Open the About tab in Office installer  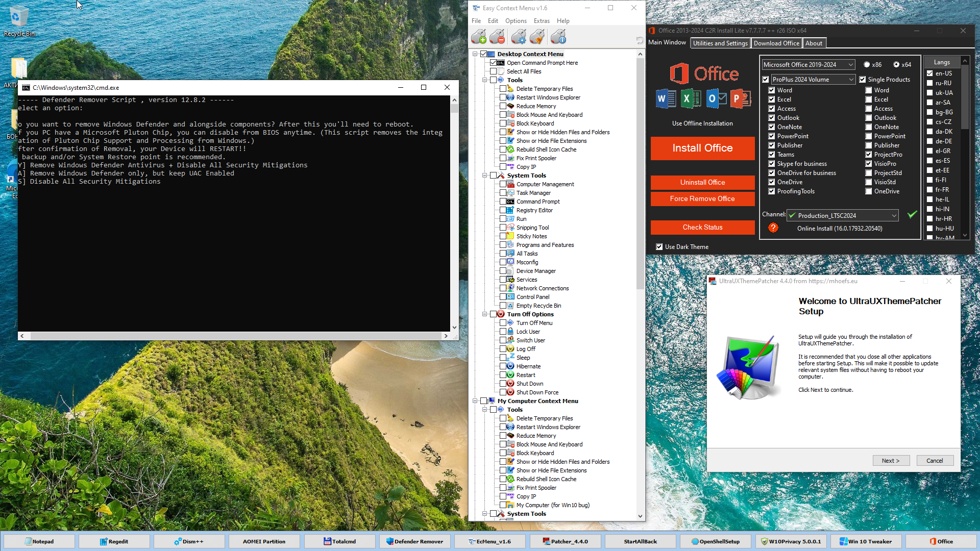814,43
